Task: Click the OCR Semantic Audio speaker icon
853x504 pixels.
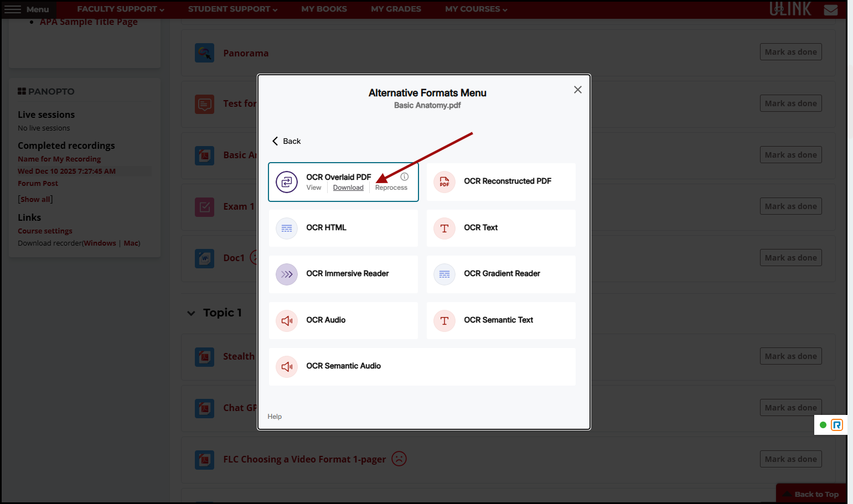Action: (x=287, y=366)
